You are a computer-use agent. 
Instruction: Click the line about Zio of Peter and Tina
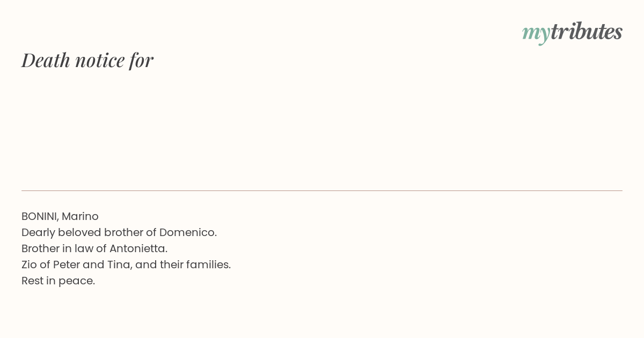tap(126, 264)
